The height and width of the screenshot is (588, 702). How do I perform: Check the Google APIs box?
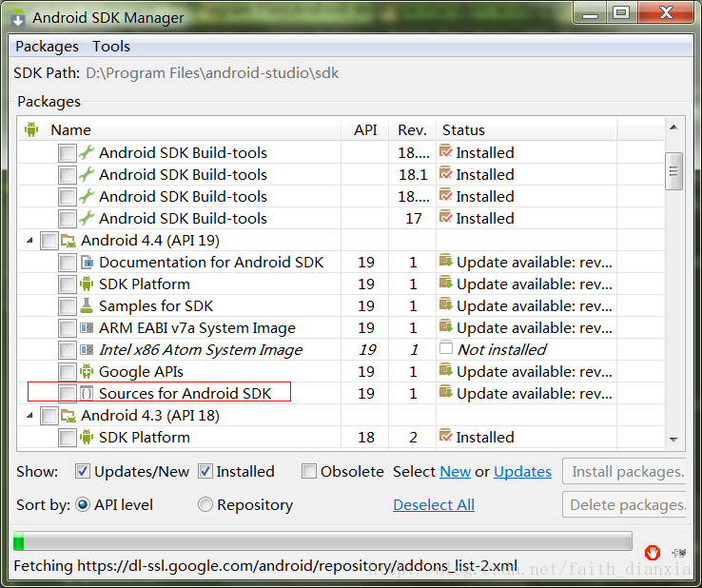(x=68, y=372)
